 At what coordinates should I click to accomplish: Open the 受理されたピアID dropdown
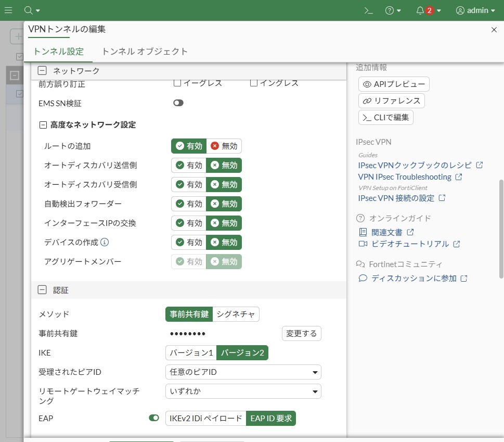(243, 372)
